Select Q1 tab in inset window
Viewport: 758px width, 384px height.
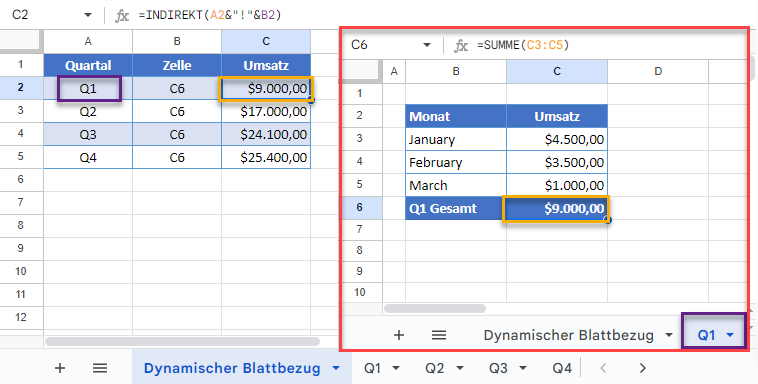click(706, 335)
